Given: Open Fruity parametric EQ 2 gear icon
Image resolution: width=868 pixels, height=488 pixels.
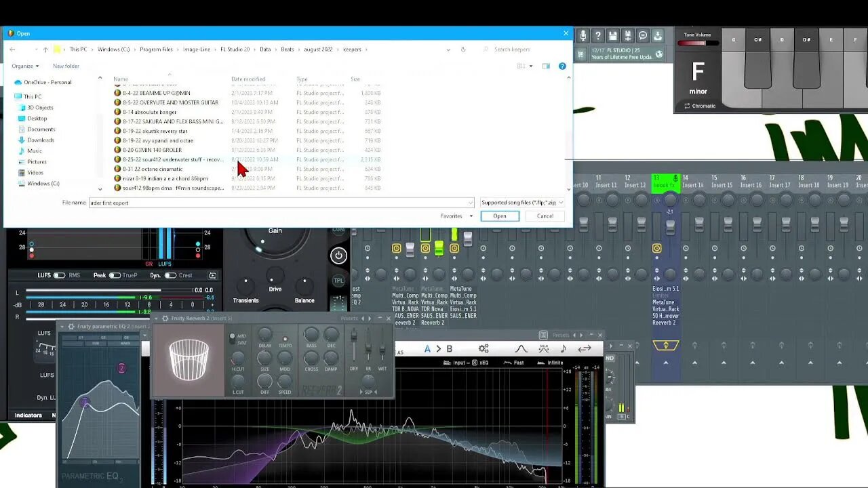Looking at the screenshot, I should point(71,327).
